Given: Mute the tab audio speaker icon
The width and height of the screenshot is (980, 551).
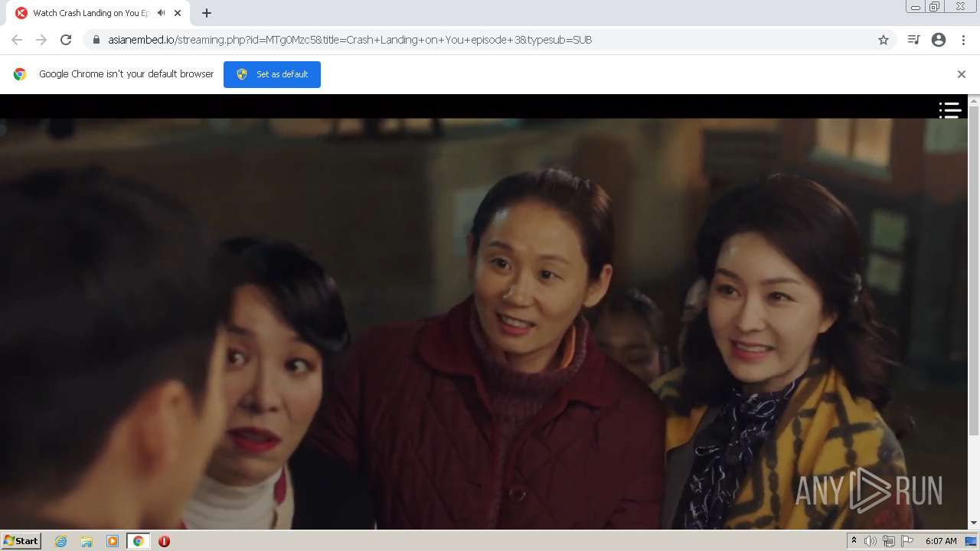Looking at the screenshot, I should [x=162, y=13].
